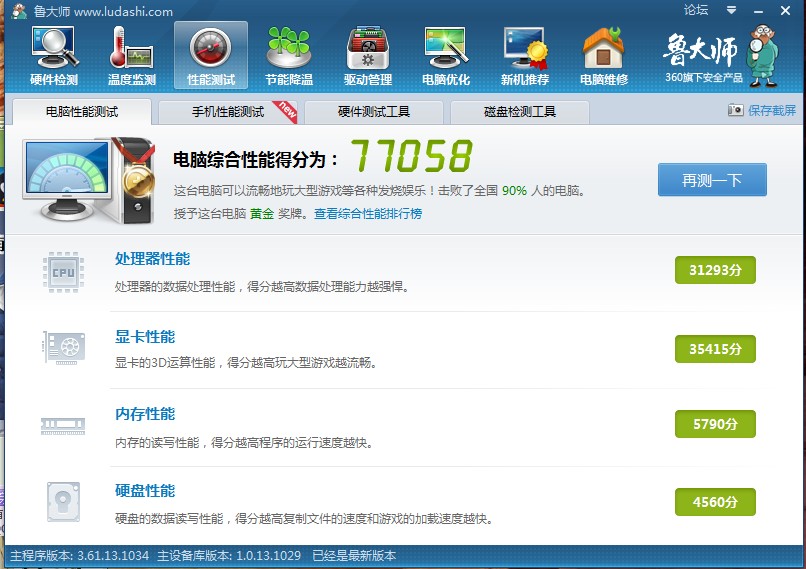The width and height of the screenshot is (806, 569).
Task: Click the overall score 77058
Action: [411, 156]
